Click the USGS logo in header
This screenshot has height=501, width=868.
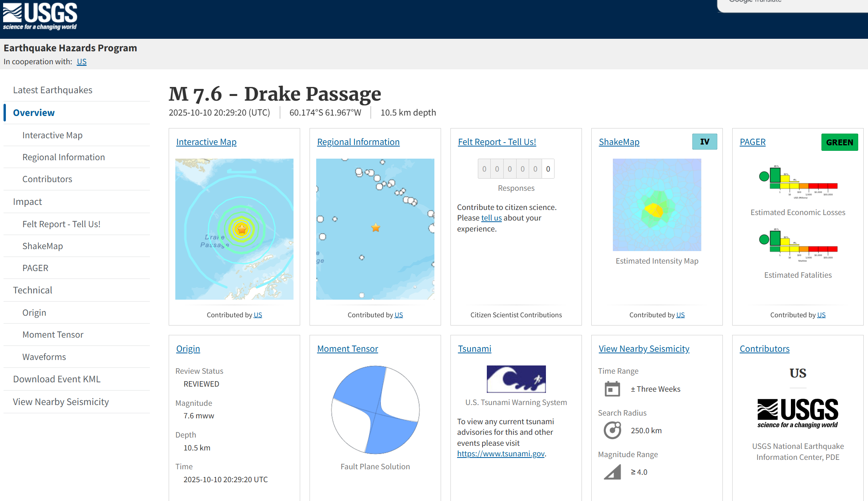click(40, 16)
